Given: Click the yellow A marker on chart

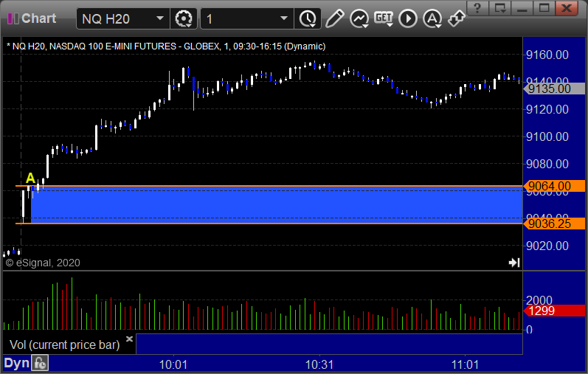Looking at the screenshot, I should (30, 178).
